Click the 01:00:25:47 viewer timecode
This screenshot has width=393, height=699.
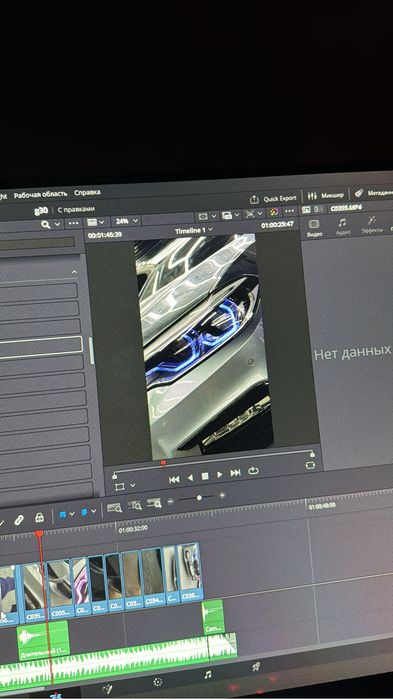click(x=277, y=225)
